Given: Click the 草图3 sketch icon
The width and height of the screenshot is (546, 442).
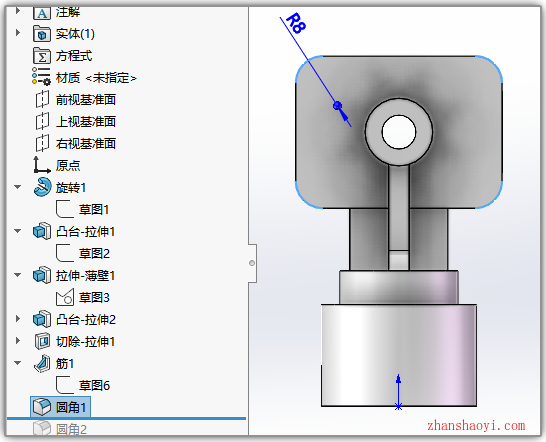Looking at the screenshot, I should 65,297.
